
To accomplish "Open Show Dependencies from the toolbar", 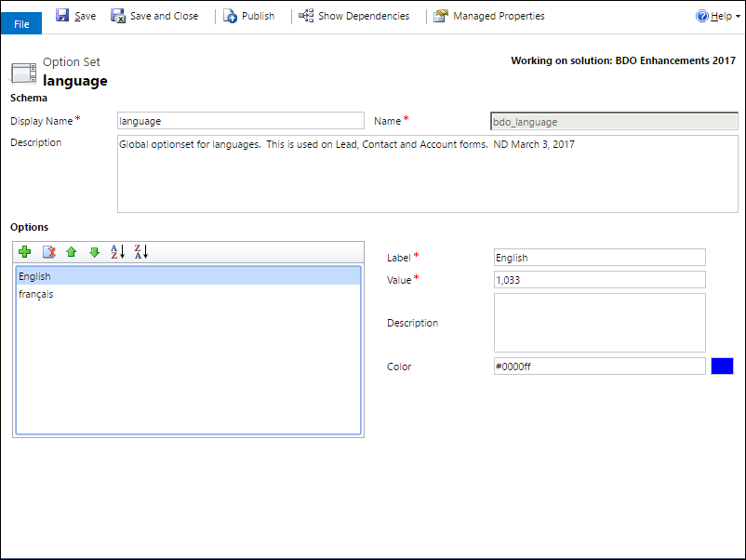I will point(306,15).
